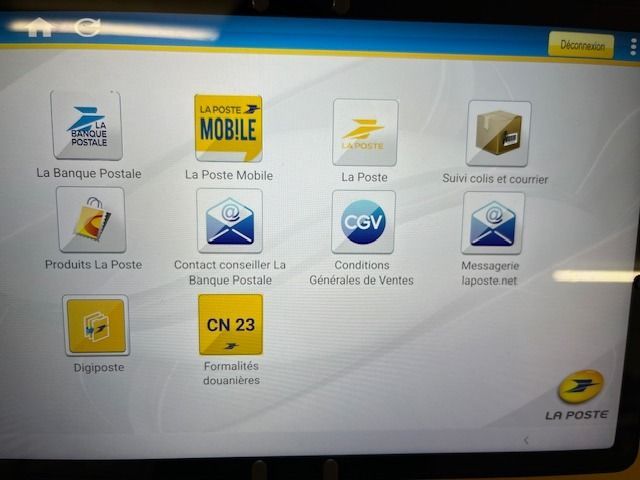Open the La Banque Postale app icon

pos(87,126)
